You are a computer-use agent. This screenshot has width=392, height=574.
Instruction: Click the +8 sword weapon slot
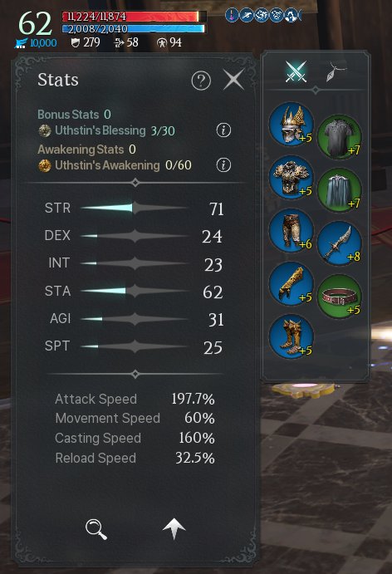(340, 243)
